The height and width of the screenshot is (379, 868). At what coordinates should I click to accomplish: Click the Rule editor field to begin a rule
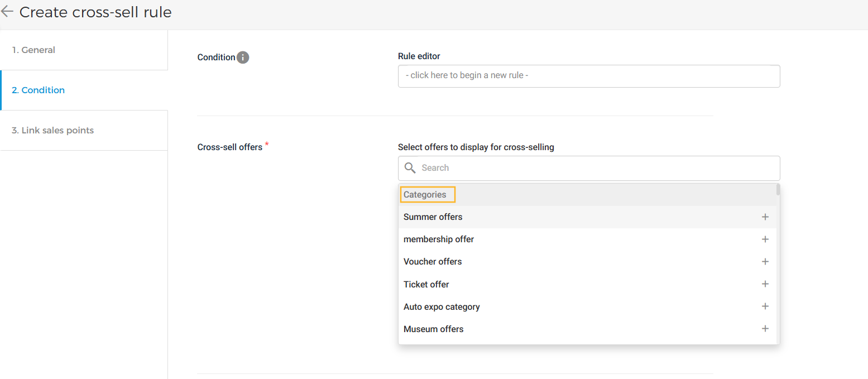pos(588,76)
